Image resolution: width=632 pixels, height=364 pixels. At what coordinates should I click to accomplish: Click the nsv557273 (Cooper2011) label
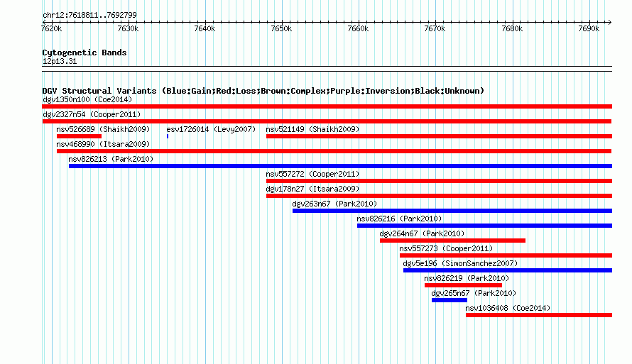tap(446, 248)
